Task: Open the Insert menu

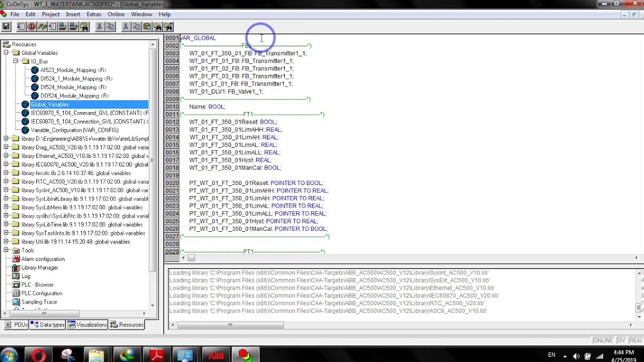Action: (73, 14)
